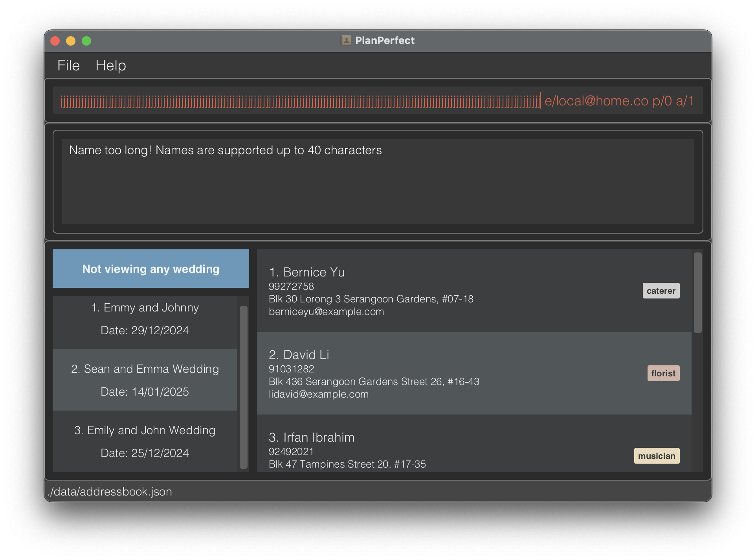Select the Emily and John Wedding entry
This screenshot has height=560, width=756.
click(145, 441)
